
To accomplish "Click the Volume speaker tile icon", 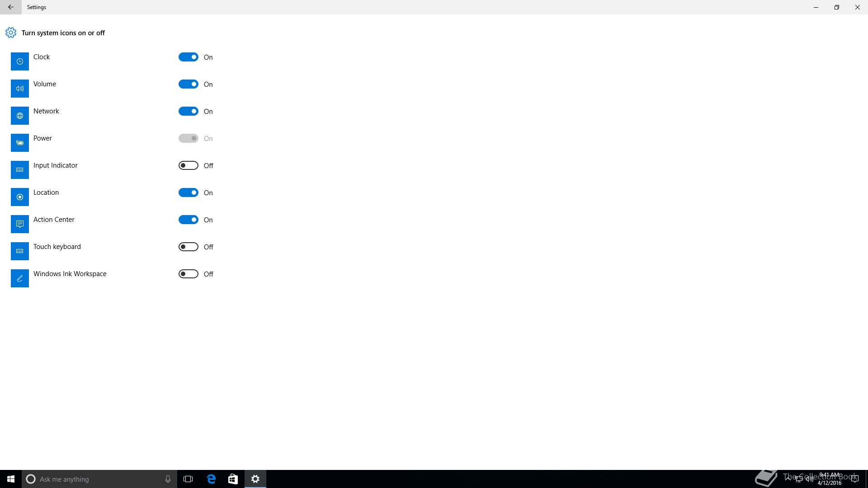I will (x=20, y=89).
